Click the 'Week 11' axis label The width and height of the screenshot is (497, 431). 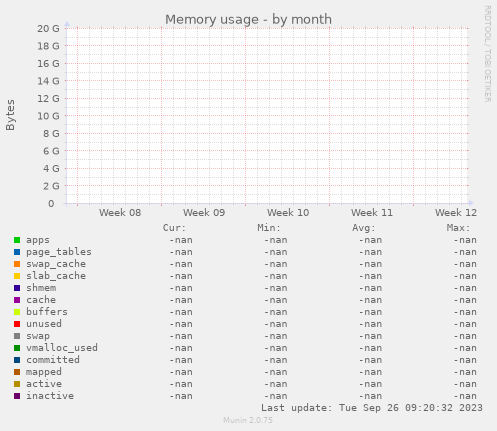[372, 213]
